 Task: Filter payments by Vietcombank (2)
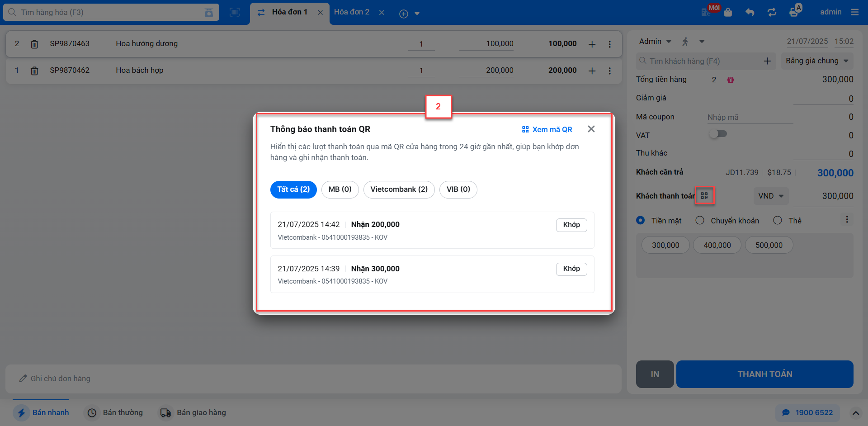click(399, 189)
